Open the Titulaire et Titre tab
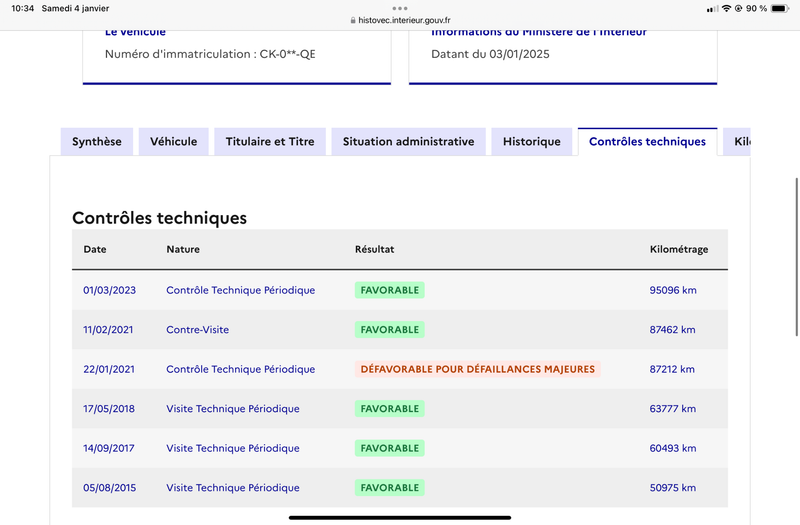This screenshot has width=800, height=525. [270, 141]
